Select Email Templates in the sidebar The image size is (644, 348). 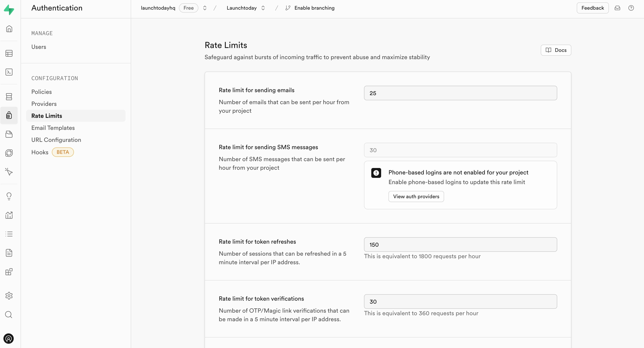click(53, 128)
